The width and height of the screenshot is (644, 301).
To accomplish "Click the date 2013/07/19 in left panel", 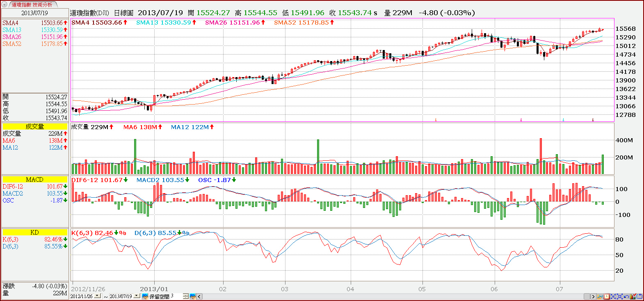I will pyautogui.click(x=34, y=13).
